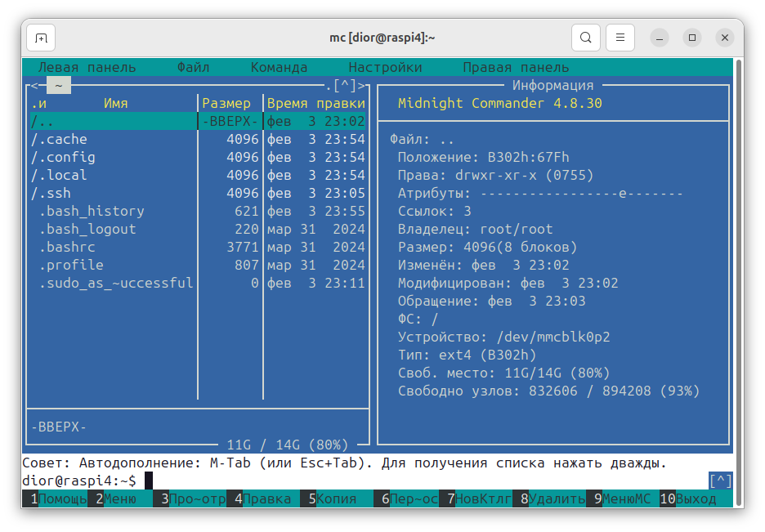
Task: Click the 23:55 time of .bash_history
Action: (345, 211)
